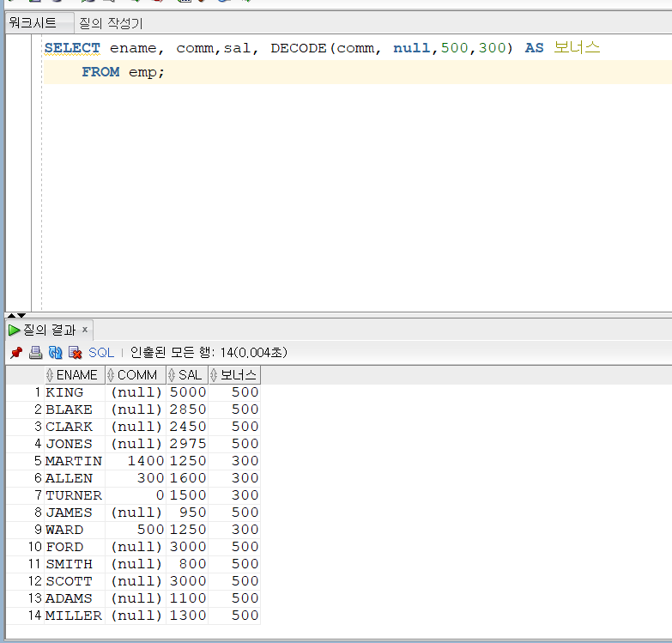Select the TURNER cell
Image resolution: width=672 pixels, height=643 pixels.
[x=75, y=495]
